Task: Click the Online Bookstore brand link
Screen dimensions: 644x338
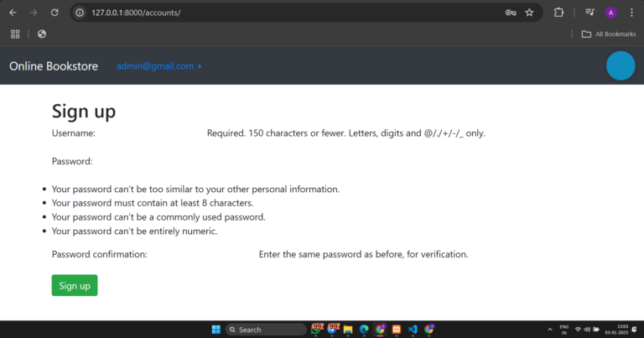Action: coord(54,66)
